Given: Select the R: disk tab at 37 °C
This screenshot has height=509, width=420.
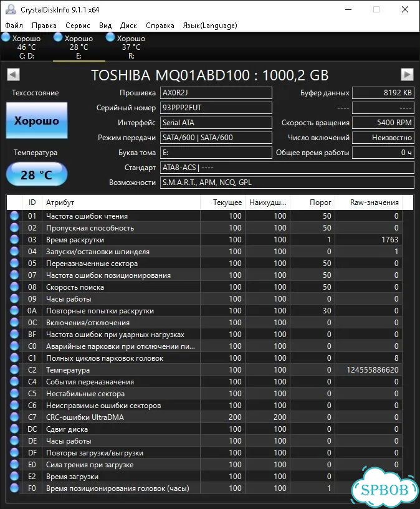Looking at the screenshot, I should tap(131, 47).
